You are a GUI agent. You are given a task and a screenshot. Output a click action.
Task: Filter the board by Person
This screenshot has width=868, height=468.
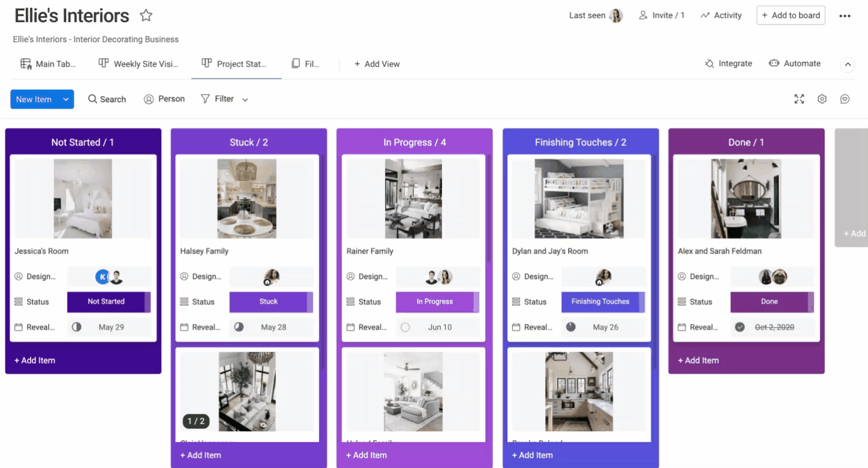click(164, 99)
